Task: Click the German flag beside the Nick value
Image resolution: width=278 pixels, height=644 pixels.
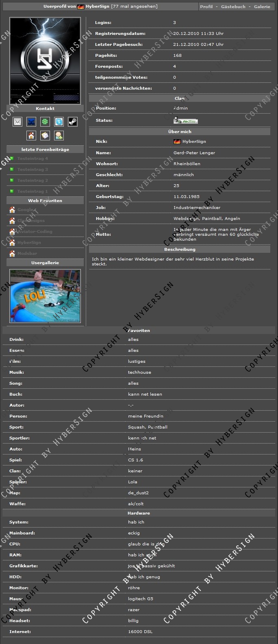Action: pyautogui.click(x=177, y=141)
